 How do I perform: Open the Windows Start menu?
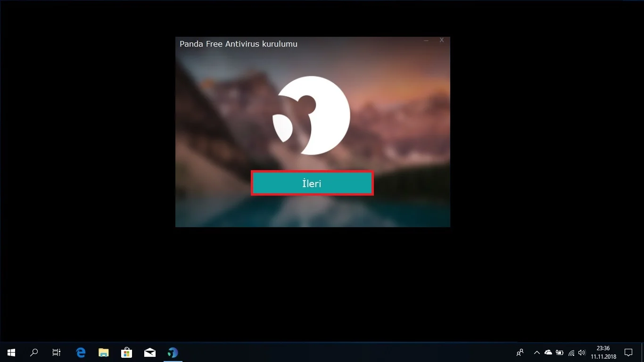pos(11,353)
